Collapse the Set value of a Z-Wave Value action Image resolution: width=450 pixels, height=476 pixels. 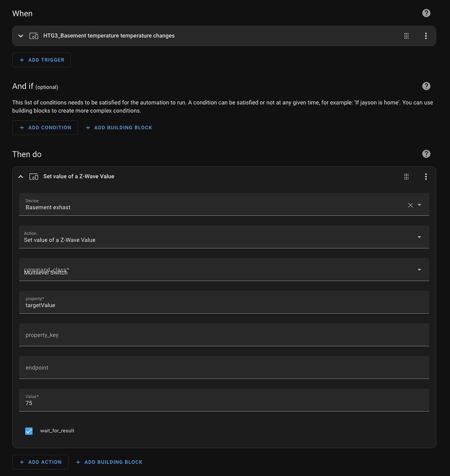click(20, 177)
